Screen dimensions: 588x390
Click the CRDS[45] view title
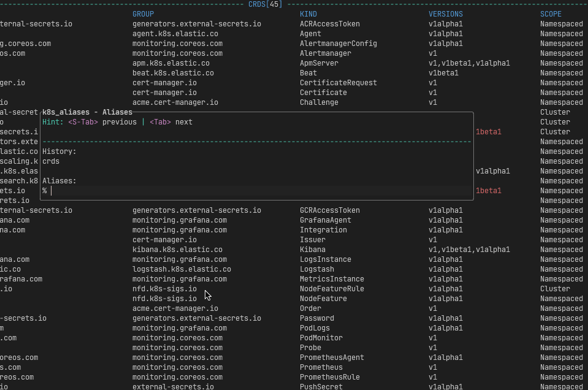click(265, 4)
